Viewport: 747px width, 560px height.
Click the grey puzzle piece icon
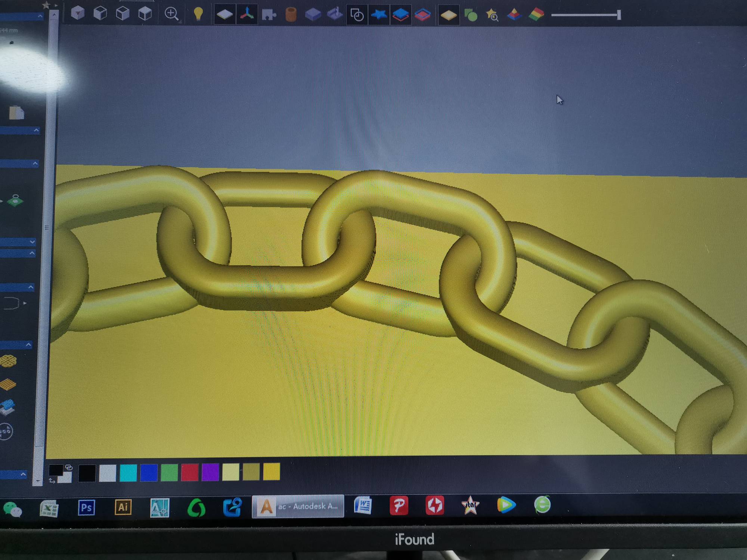coord(269,15)
